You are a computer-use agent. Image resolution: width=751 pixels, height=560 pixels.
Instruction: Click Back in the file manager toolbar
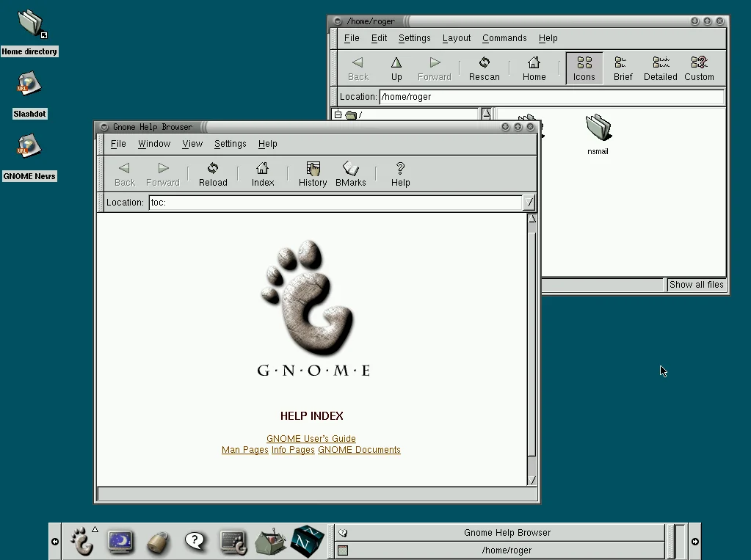point(358,69)
